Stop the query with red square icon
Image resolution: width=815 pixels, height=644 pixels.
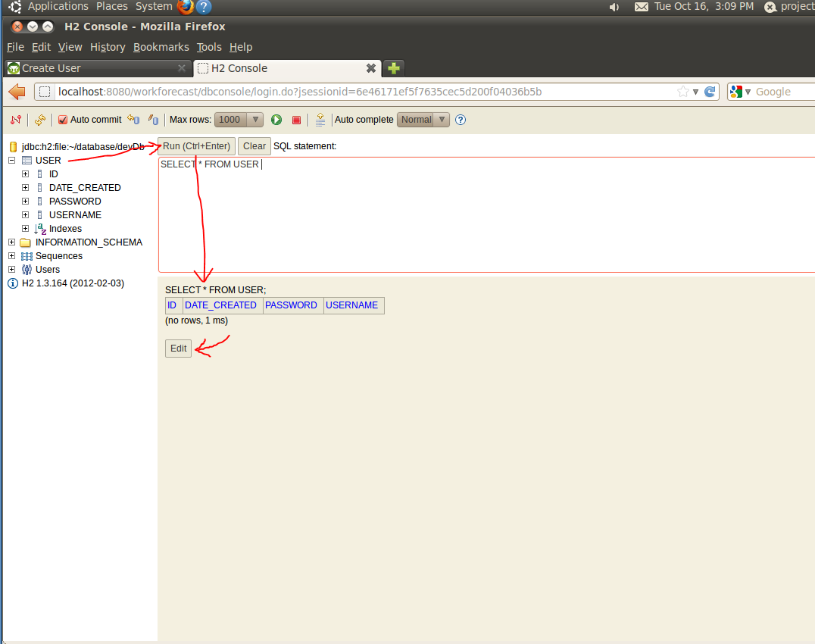coord(297,120)
